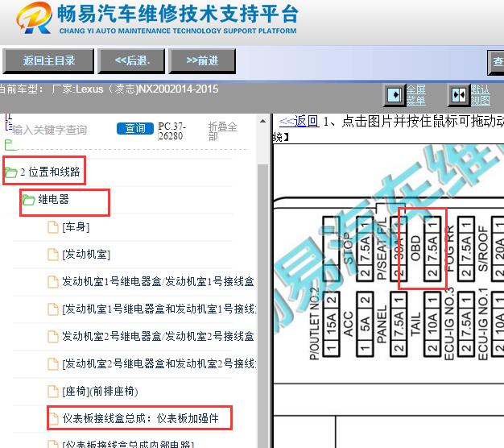The height and width of the screenshot is (448, 504).
Task: Click the ECU-IG NO.3 fuse label
Action: tap(449, 324)
